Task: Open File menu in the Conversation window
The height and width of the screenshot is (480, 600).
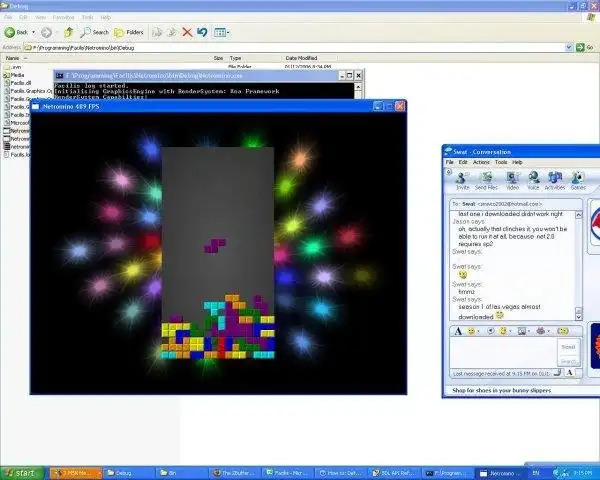Action: [x=450, y=162]
